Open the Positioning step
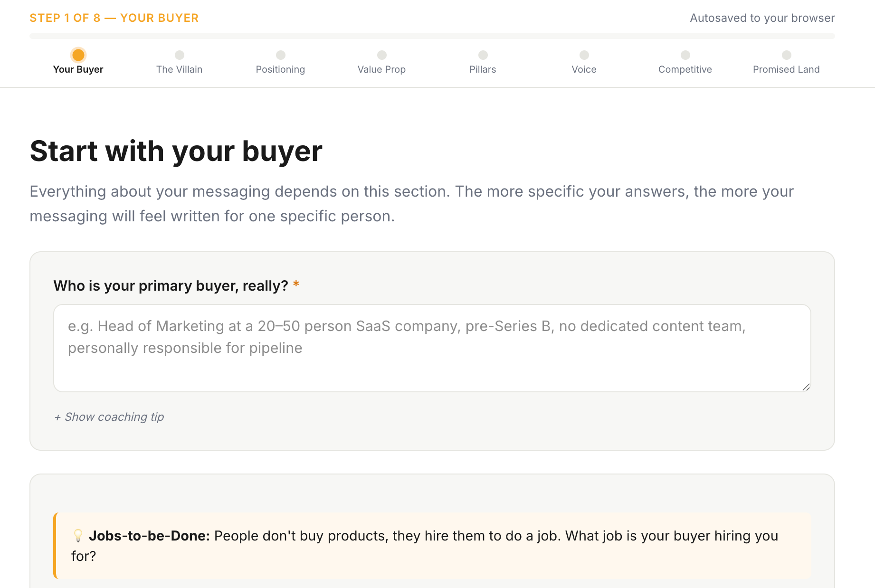 tap(280, 62)
